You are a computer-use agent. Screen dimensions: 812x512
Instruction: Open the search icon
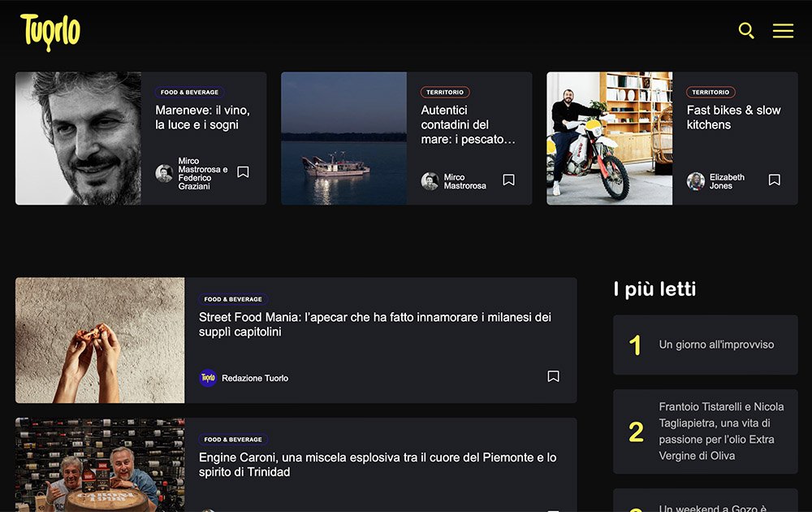coord(746,31)
